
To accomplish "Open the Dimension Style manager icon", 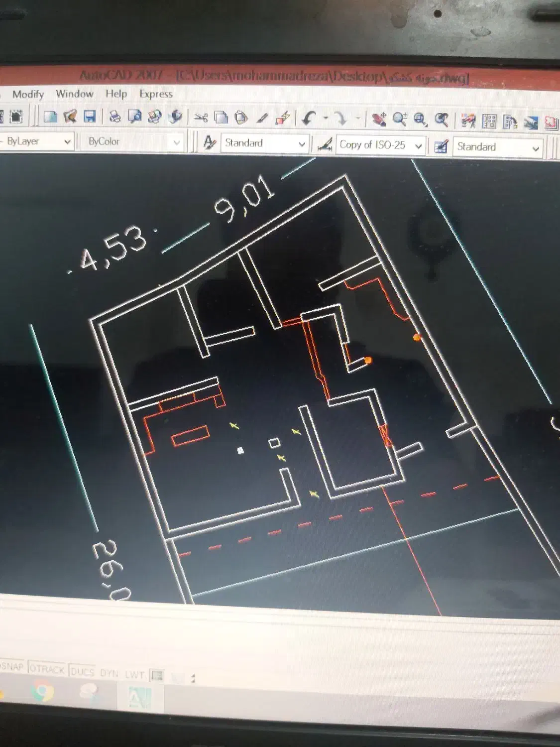I will pos(325,145).
